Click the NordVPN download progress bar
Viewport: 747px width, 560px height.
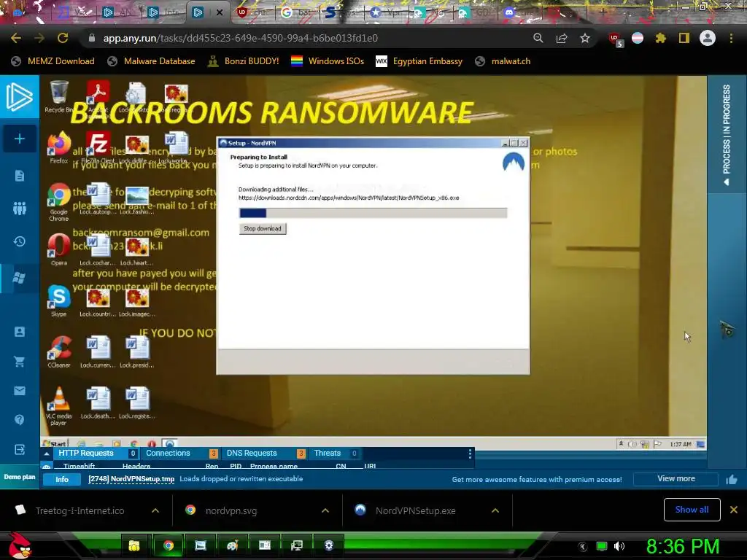coord(373,213)
